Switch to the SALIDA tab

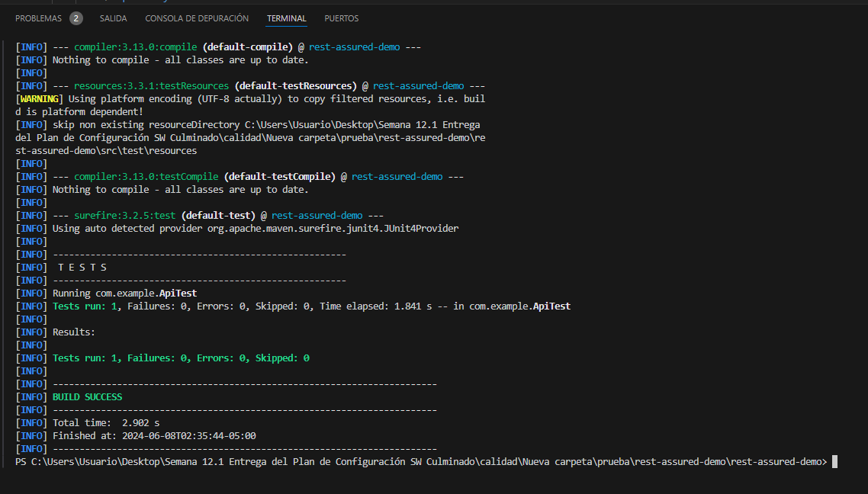tap(113, 18)
